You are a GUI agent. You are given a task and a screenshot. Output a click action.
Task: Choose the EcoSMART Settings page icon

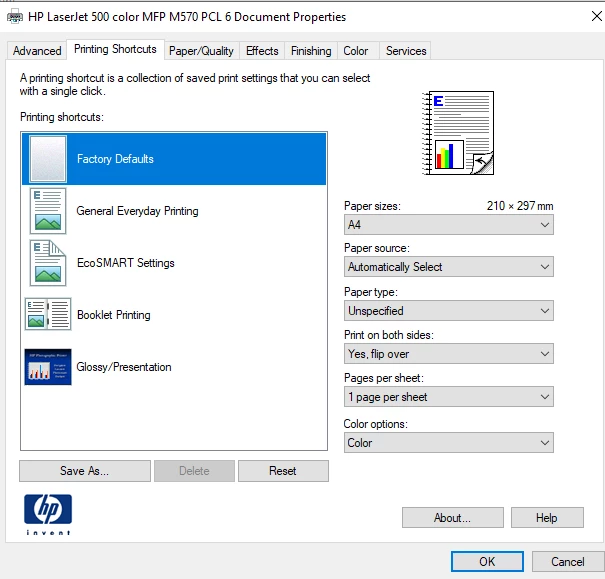(48, 263)
